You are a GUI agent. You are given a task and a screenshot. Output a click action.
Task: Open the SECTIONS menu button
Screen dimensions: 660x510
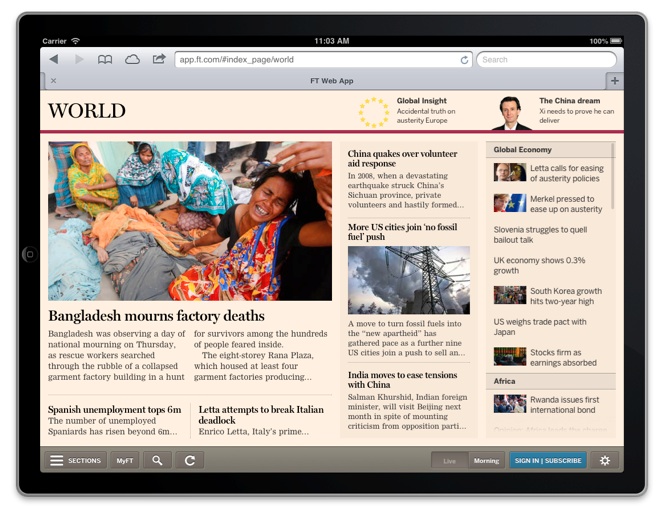tap(75, 460)
